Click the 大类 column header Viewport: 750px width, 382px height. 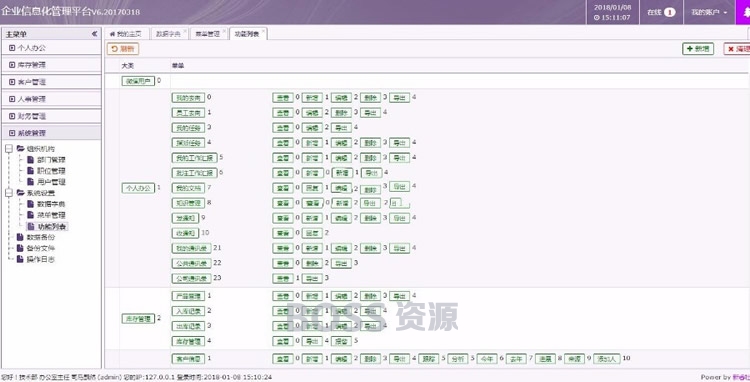pos(128,65)
